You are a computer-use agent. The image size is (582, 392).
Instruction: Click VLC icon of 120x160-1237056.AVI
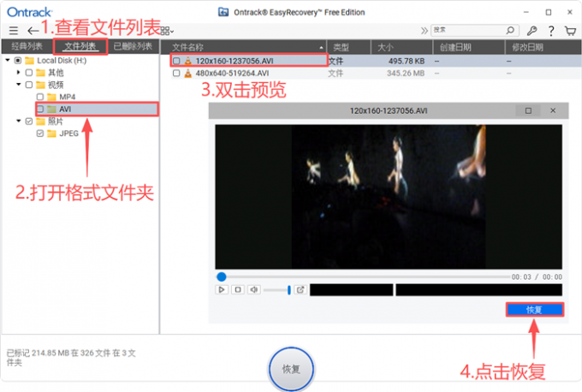pos(188,61)
